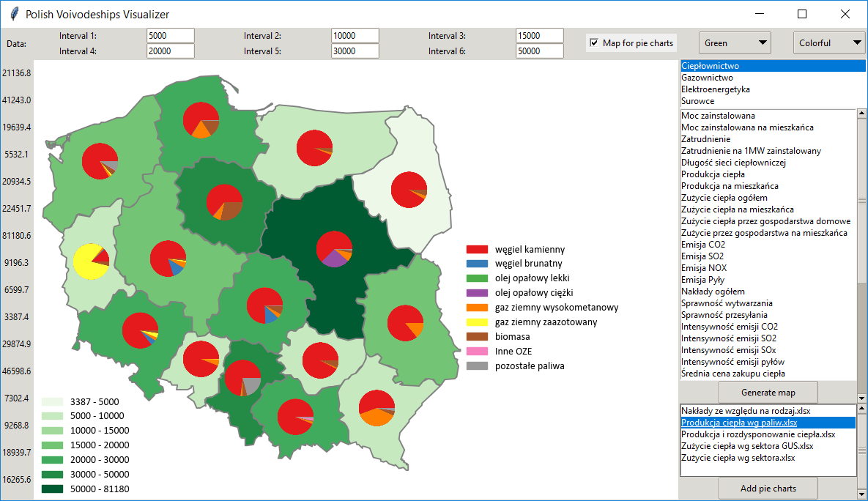Viewport: 868px width, 501px height.
Task: Select Intensywność emisji pyłów
Action: (768, 362)
